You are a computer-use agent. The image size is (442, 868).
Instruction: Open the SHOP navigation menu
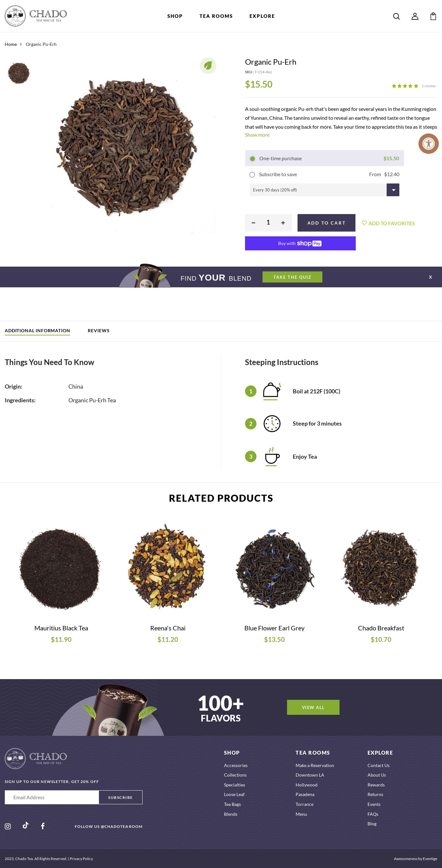point(175,16)
